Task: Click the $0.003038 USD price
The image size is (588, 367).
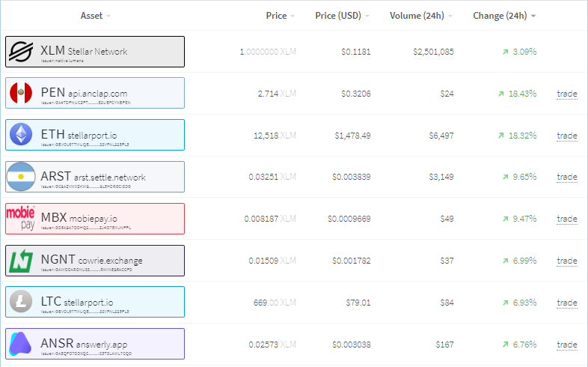Action: [352, 345]
